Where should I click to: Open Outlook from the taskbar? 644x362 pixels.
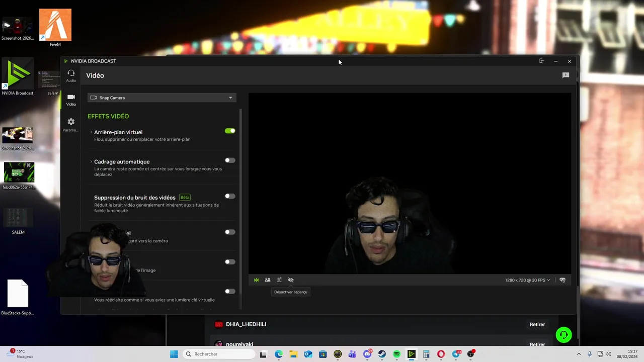pos(308,354)
